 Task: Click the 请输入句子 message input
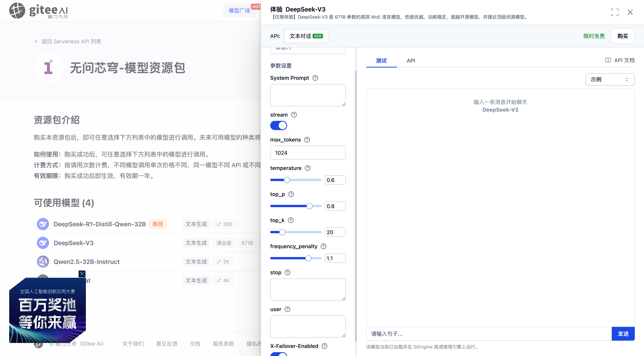coord(489,334)
